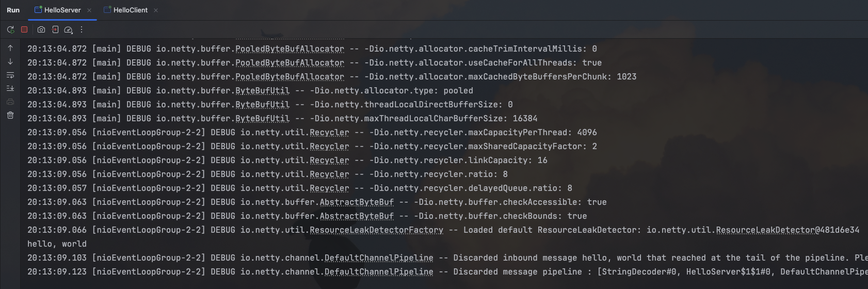Open the ResourceLeakDetectorFactory class link
Screen dimensions: 868x289
click(x=376, y=230)
